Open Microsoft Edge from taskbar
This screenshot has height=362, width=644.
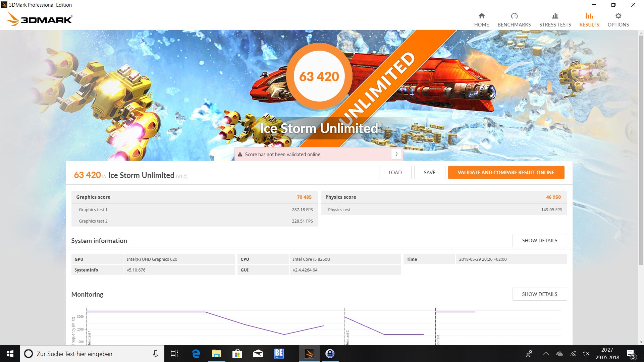(196, 354)
